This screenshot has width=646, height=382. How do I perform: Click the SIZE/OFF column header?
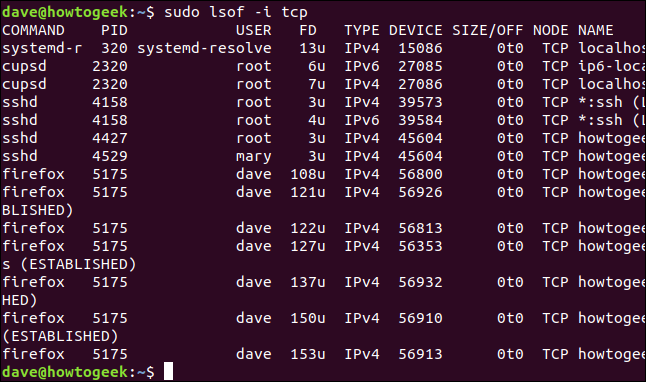click(x=488, y=30)
